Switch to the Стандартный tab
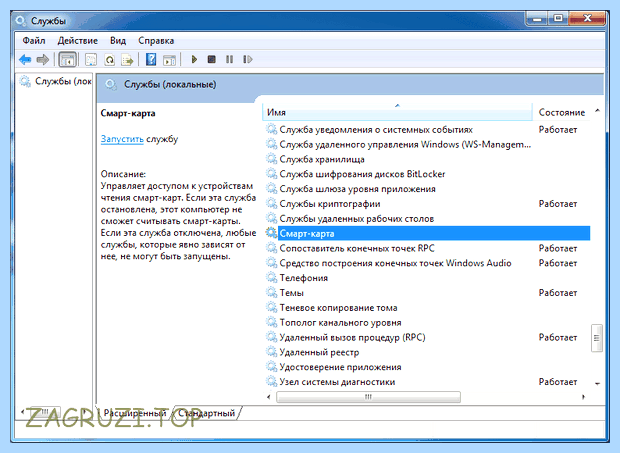The image size is (620, 453). point(206,413)
